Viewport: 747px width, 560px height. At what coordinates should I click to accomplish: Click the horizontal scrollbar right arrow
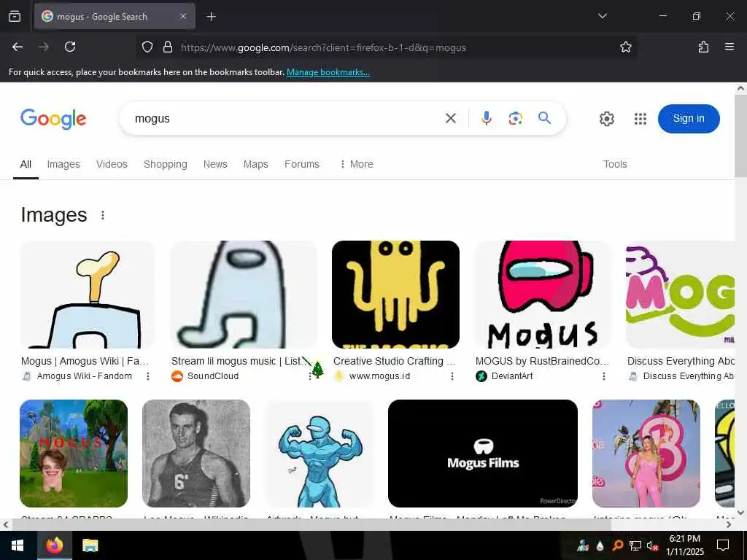point(729,524)
